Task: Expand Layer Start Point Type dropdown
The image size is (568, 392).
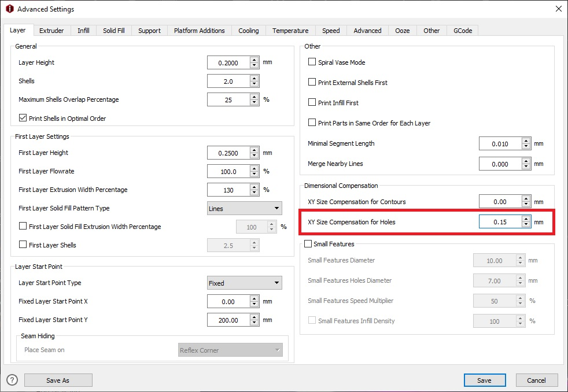Action: tap(244, 283)
